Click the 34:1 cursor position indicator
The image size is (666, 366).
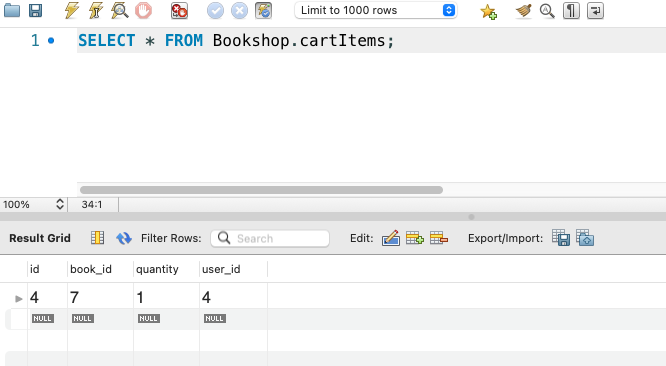[x=92, y=204]
